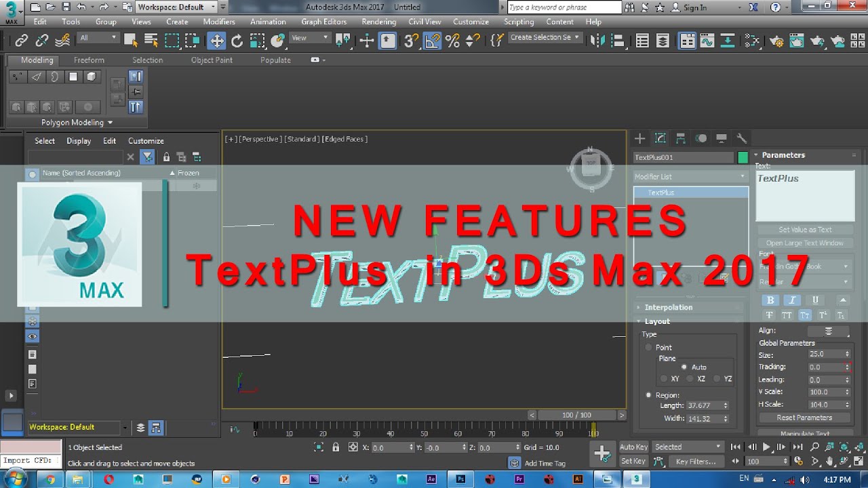Click Open Large Text Window button
Screen dimensions: 868x488
(x=805, y=243)
